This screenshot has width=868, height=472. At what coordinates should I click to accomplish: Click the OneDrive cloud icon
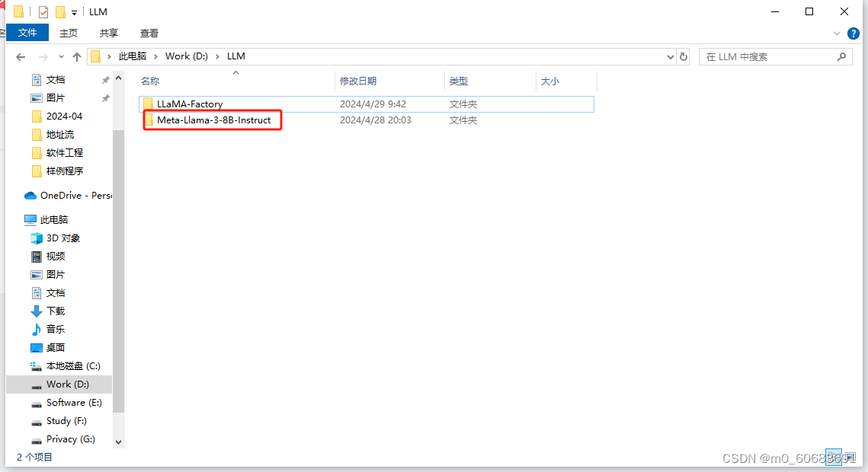(30, 196)
